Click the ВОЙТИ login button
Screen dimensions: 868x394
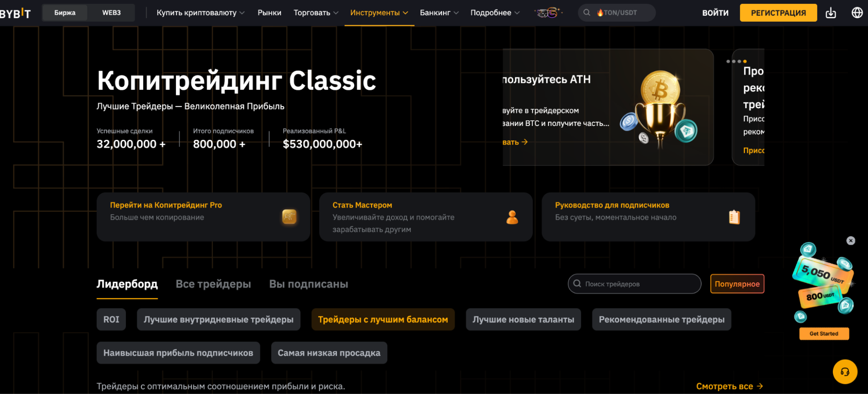point(716,13)
